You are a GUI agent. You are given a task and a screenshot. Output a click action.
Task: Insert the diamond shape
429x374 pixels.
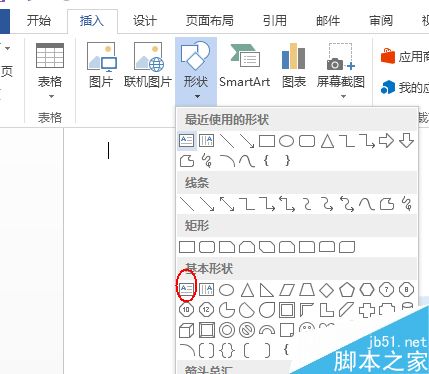[x=327, y=290]
